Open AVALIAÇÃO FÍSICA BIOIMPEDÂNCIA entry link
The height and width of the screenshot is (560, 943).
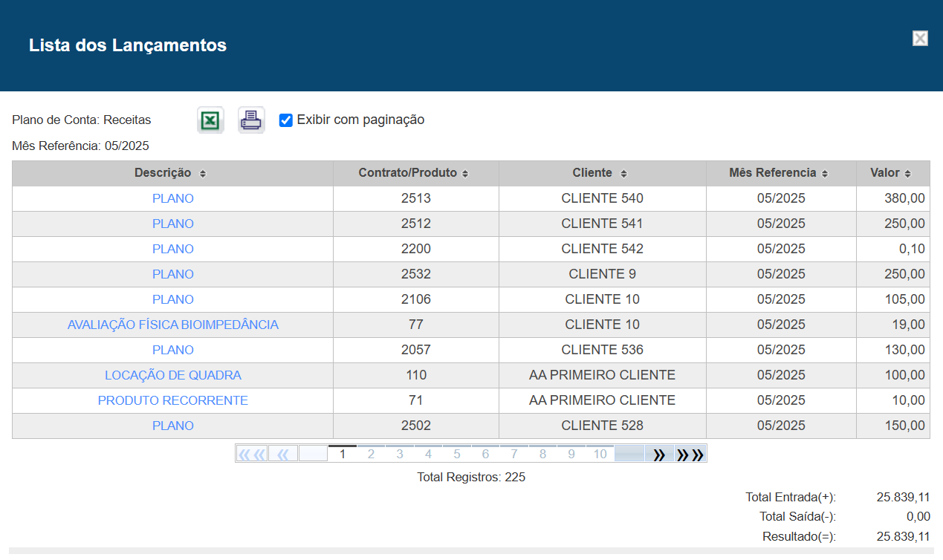(172, 325)
